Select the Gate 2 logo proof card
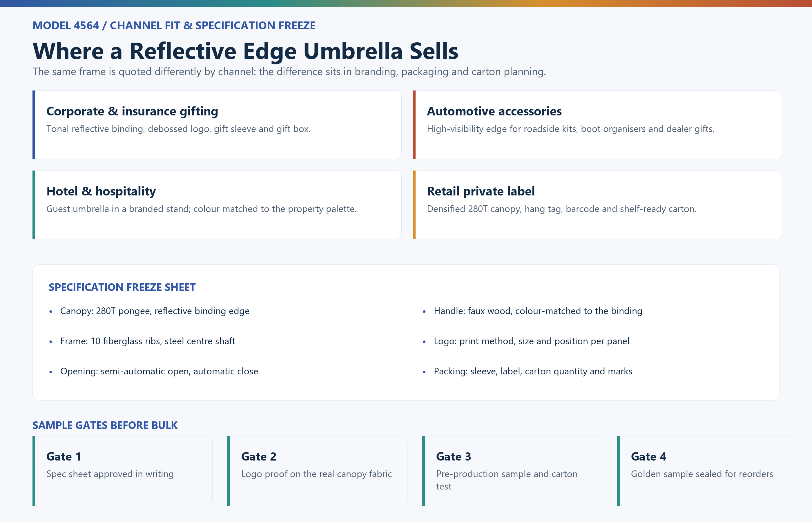Image resolution: width=812 pixels, height=522 pixels. [x=317, y=471]
